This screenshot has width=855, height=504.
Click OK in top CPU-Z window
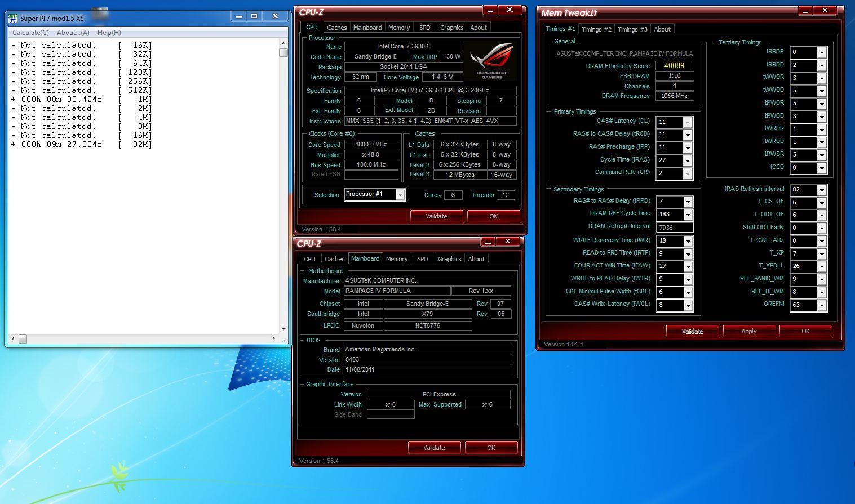(494, 216)
